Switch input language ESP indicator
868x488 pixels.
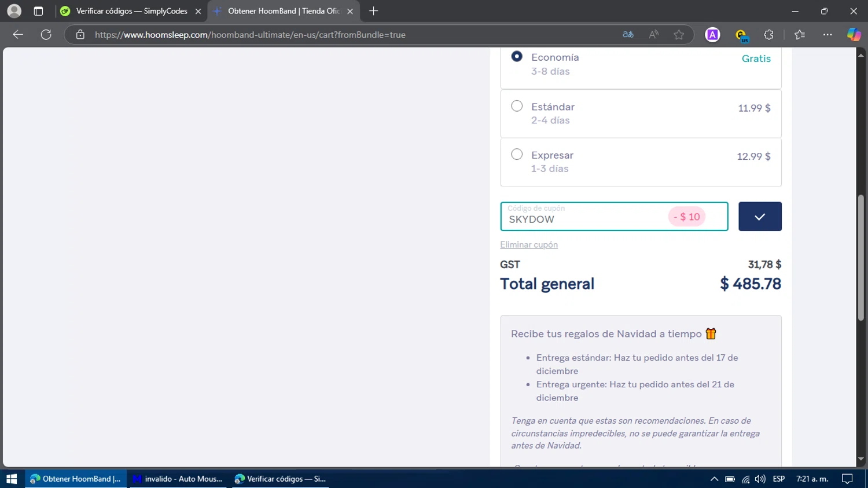tap(779, 479)
